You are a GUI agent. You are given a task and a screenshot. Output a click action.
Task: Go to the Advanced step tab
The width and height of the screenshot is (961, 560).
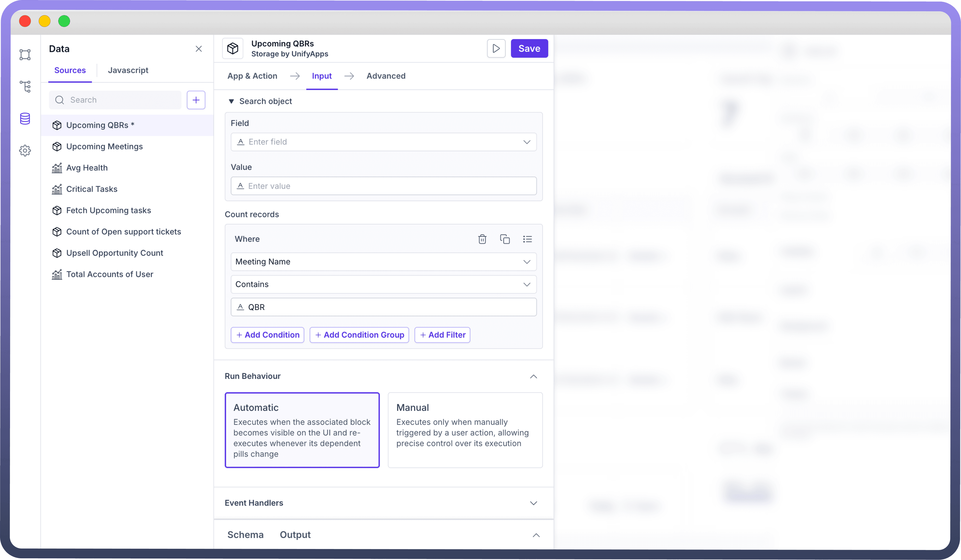tap(385, 76)
